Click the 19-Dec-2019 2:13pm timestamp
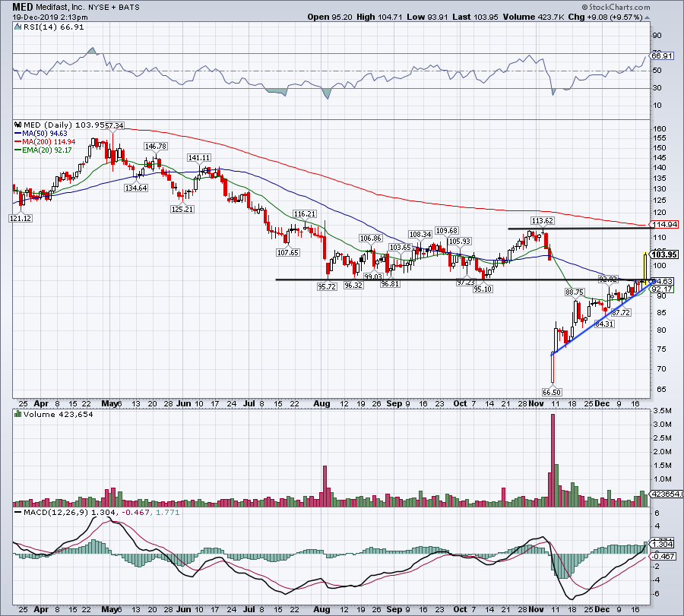This screenshot has width=684, height=616. (49, 17)
